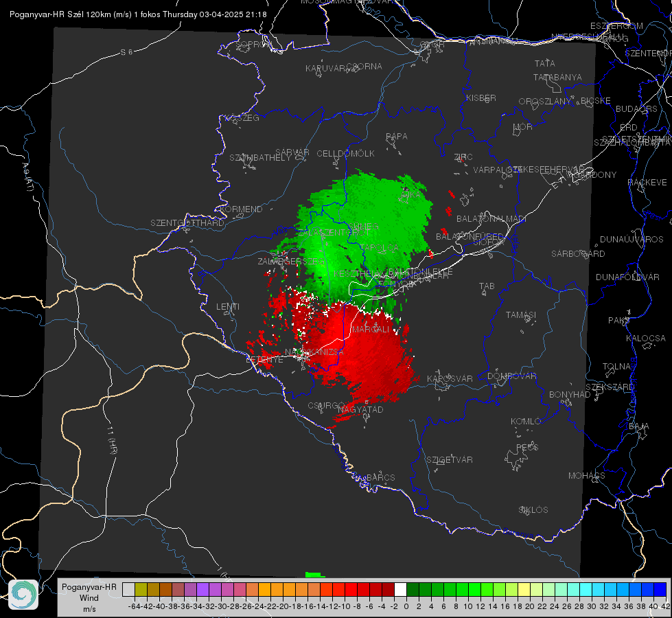Select the SIKLOS town label
This screenshot has height=618, width=672.
533,510
